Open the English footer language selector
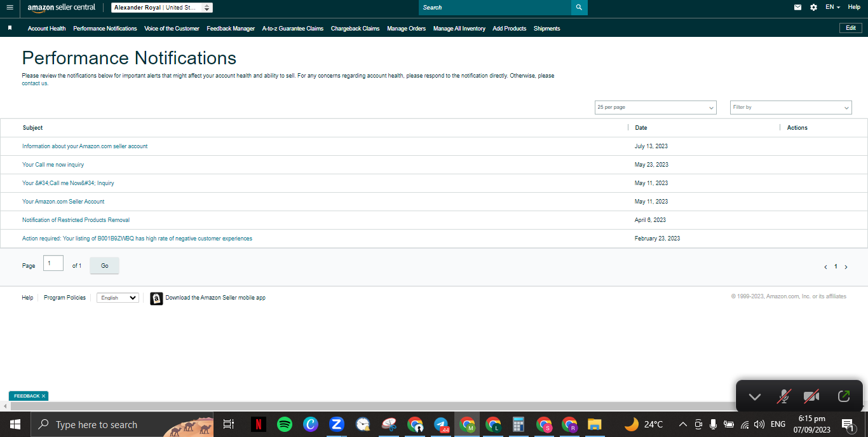The height and width of the screenshot is (437, 868). point(118,298)
